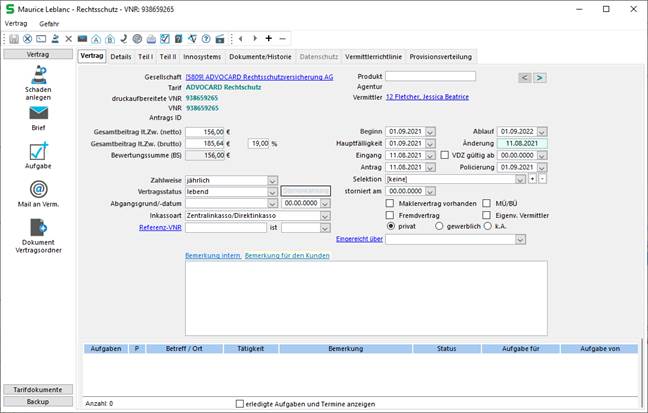The height and width of the screenshot is (413, 648).
Task: Create a new Aufgabe via sidebar icon
Action: pyautogui.click(x=38, y=153)
